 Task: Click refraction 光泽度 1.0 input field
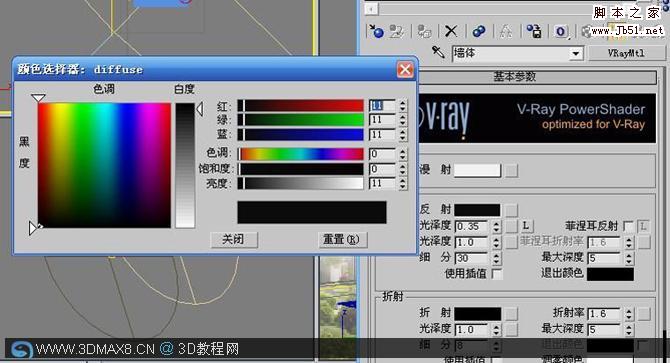coord(472,330)
